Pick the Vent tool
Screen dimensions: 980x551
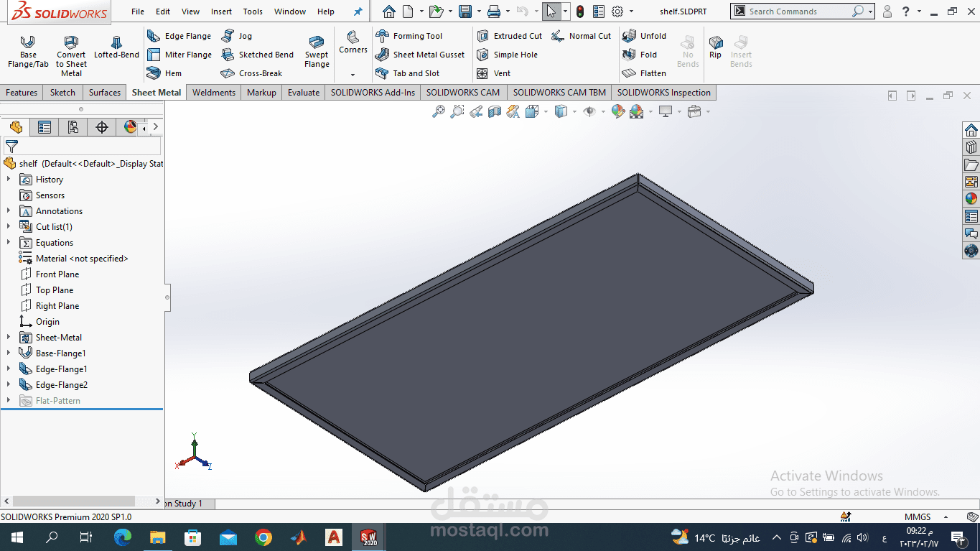(x=494, y=73)
